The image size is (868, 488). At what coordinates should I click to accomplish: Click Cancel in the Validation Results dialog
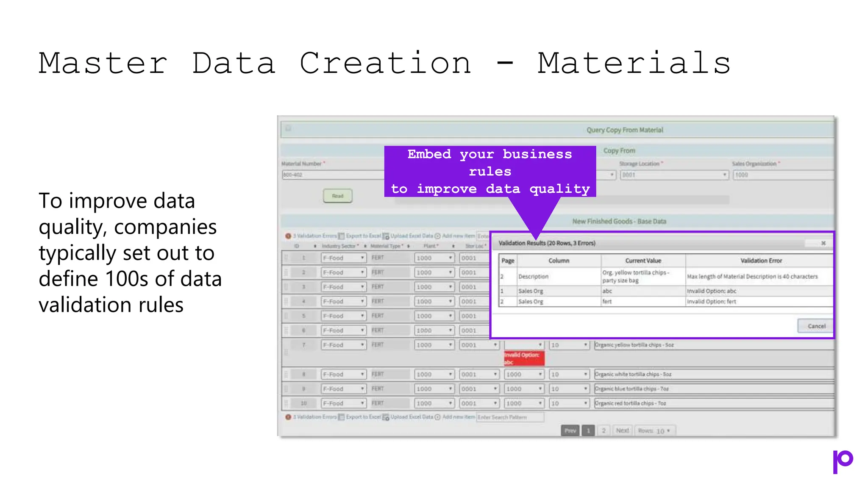tap(816, 326)
